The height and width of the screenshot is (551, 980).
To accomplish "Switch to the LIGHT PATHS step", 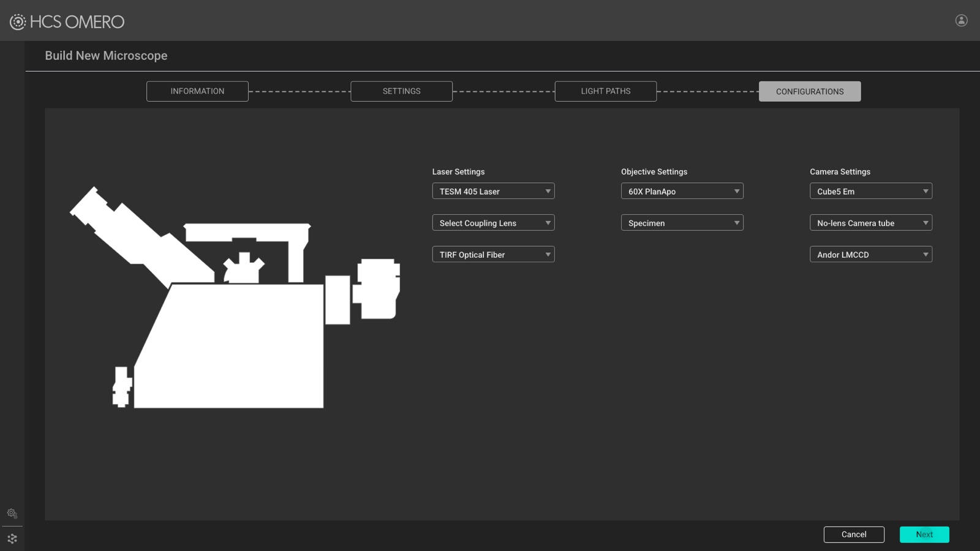I will point(605,91).
